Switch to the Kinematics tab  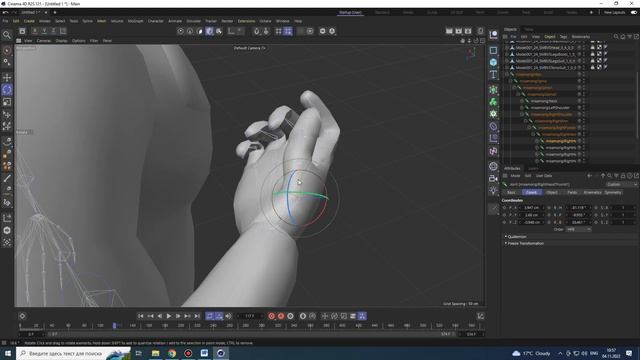coord(592,192)
